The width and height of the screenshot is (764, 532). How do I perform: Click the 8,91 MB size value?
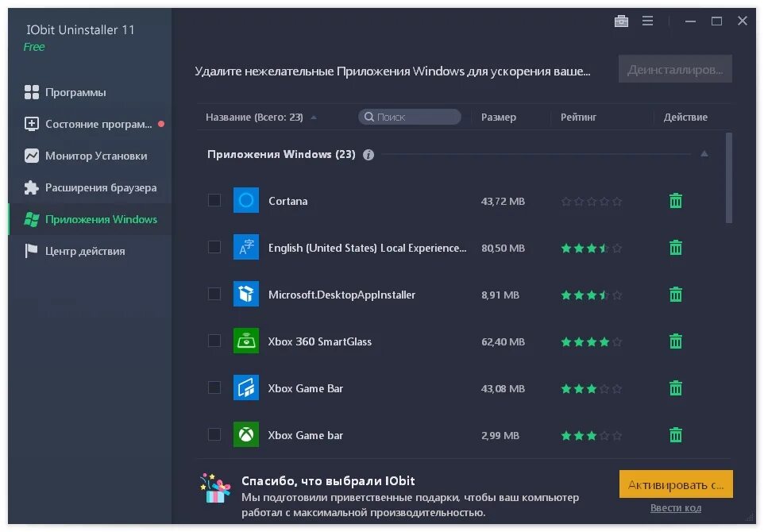500,295
